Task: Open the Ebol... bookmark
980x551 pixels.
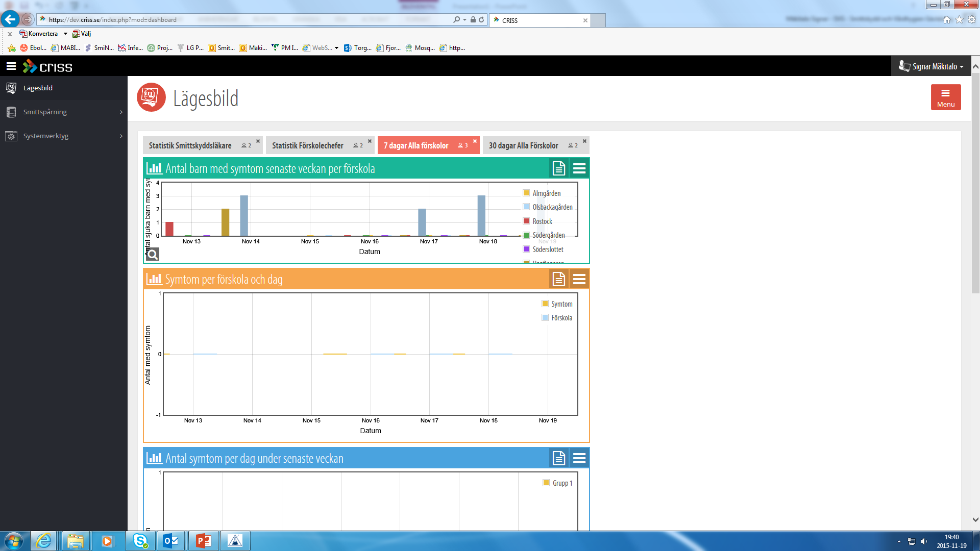Action: pos(33,48)
